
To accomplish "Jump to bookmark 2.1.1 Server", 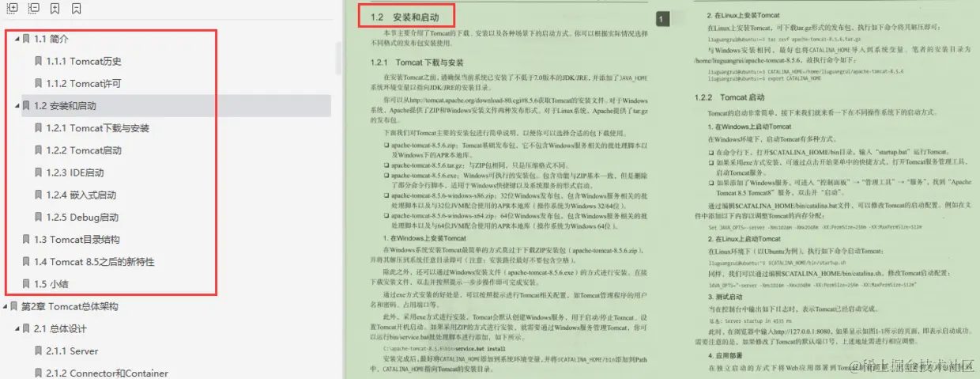I will 72,351.
